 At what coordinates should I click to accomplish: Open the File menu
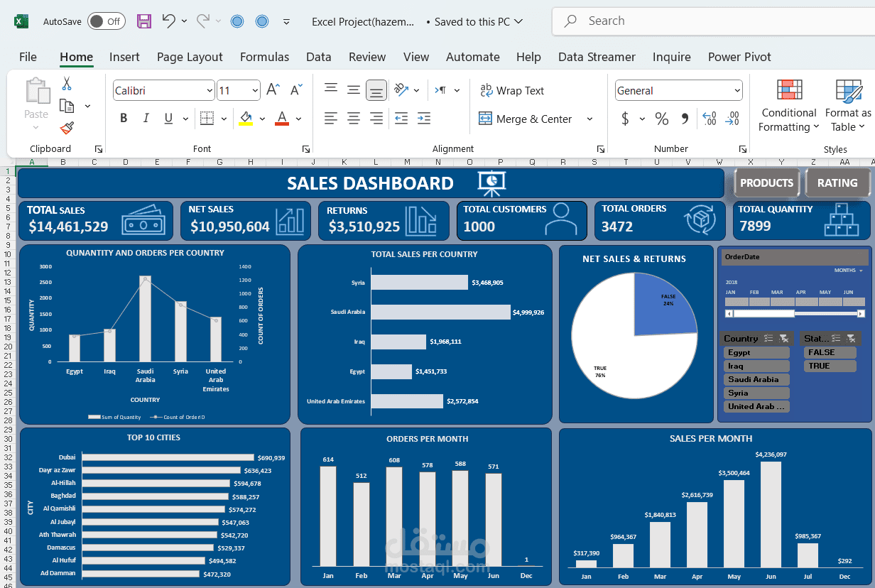coord(28,57)
